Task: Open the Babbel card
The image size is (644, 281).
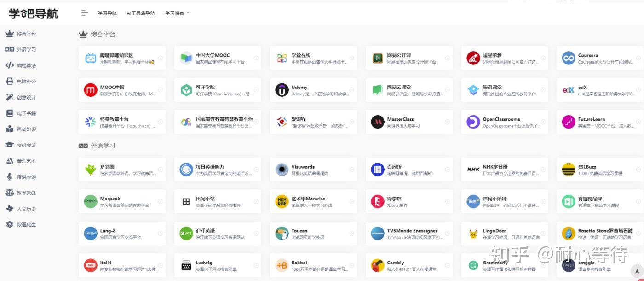Action: coord(314,265)
